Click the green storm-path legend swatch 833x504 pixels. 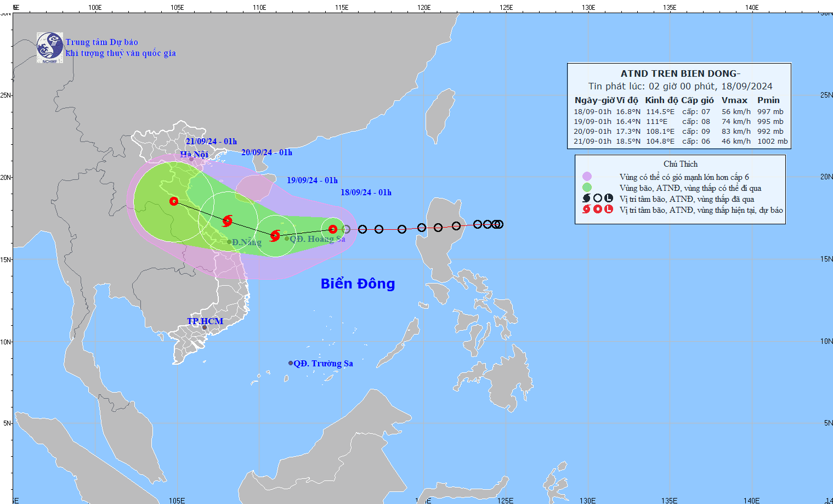click(587, 188)
